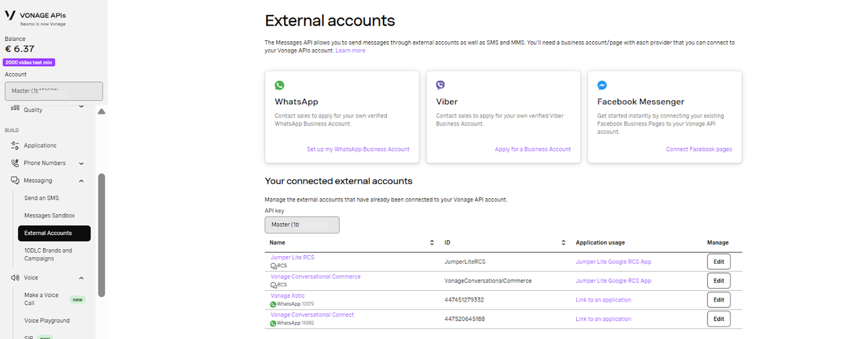Viewport: 868px width, 339px height.
Task: Edit the Vonage Conversational Commerce account
Action: click(x=719, y=281)
